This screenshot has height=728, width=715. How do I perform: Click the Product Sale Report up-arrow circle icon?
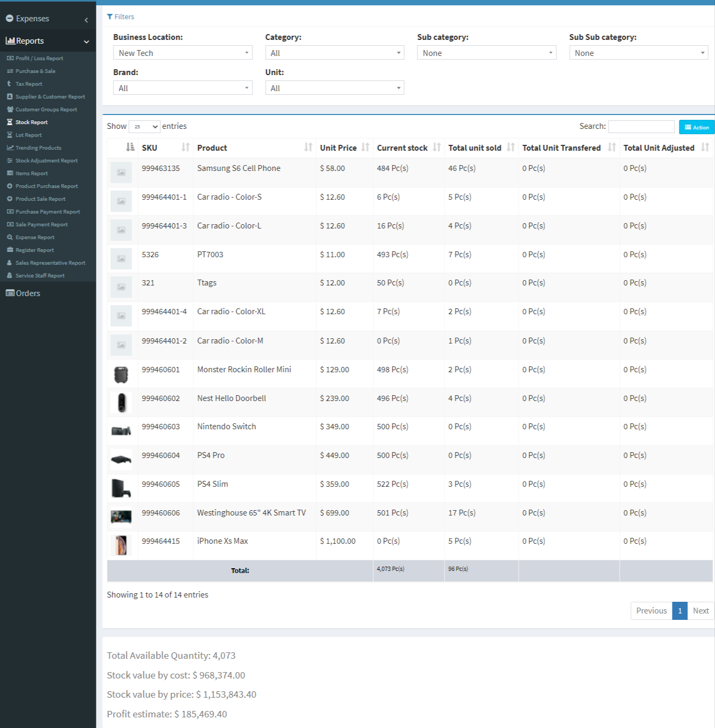(x=10, y=199)
